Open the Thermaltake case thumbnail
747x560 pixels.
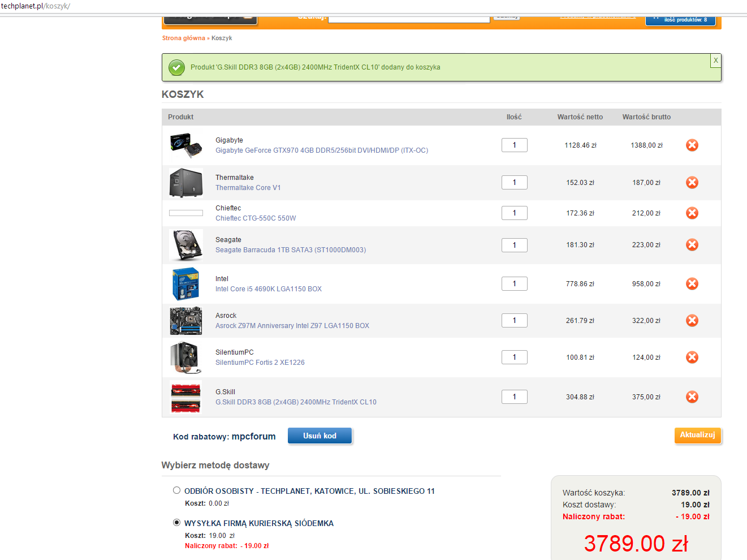[186, 183]
